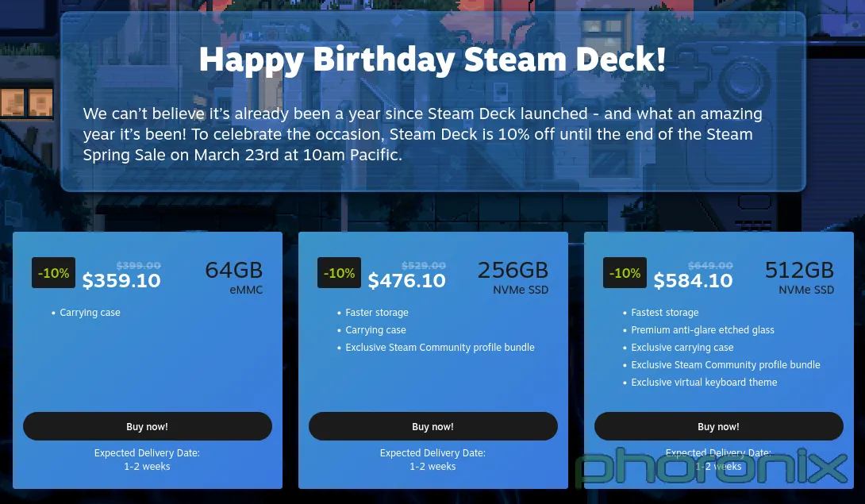Click the Premium anti-glare etched glass bullet
The image size is (865, 504).
pos(702,329)
